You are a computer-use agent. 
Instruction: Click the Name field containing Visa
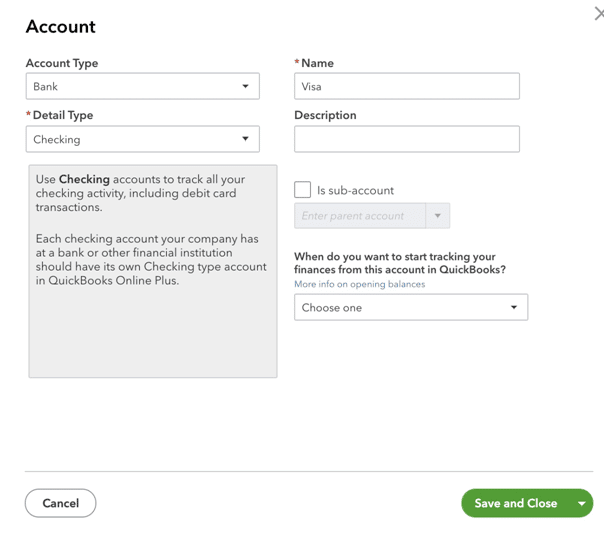coord(407,86)
